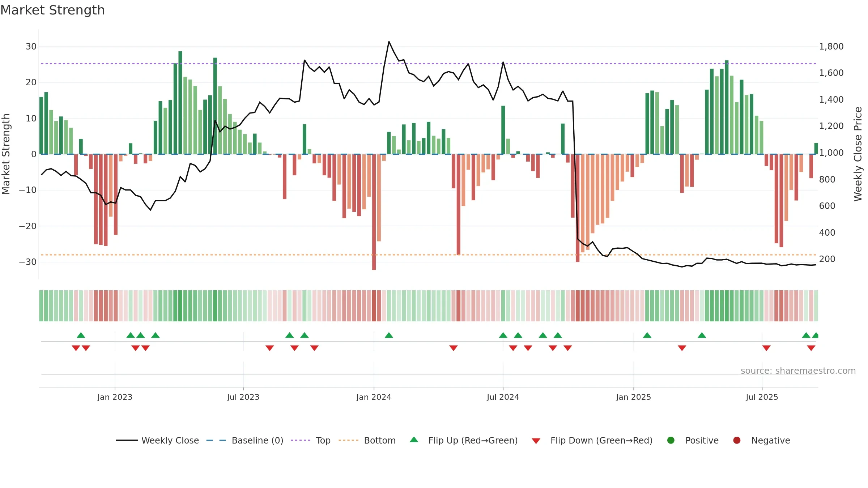Image resolution: width=868 pixels, height=488 pixels.
Task: Click the green Positive legend dot
Action: coord(671,440)
